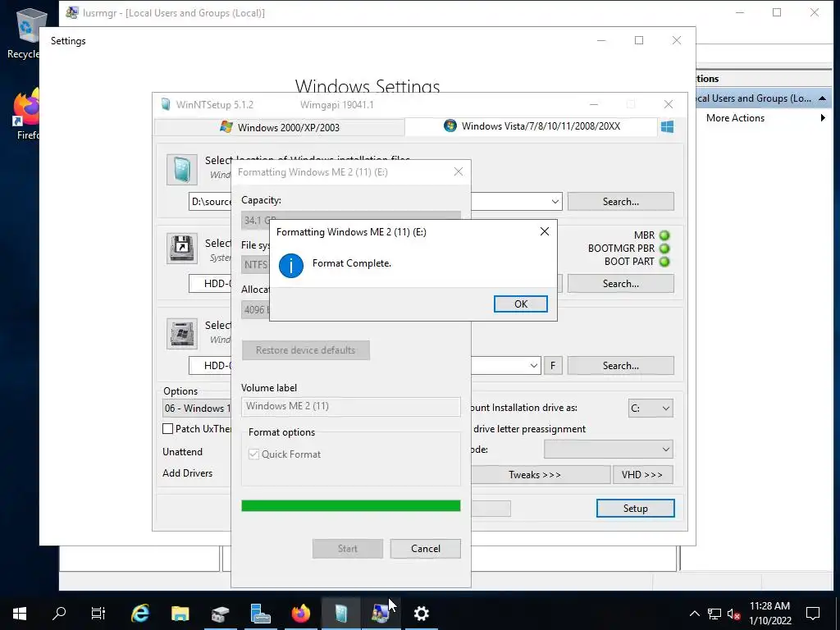Screen dimensions: 840x630
Task: Collapse Local Users and Groups actions header
Action: click(x=822, y=98)
